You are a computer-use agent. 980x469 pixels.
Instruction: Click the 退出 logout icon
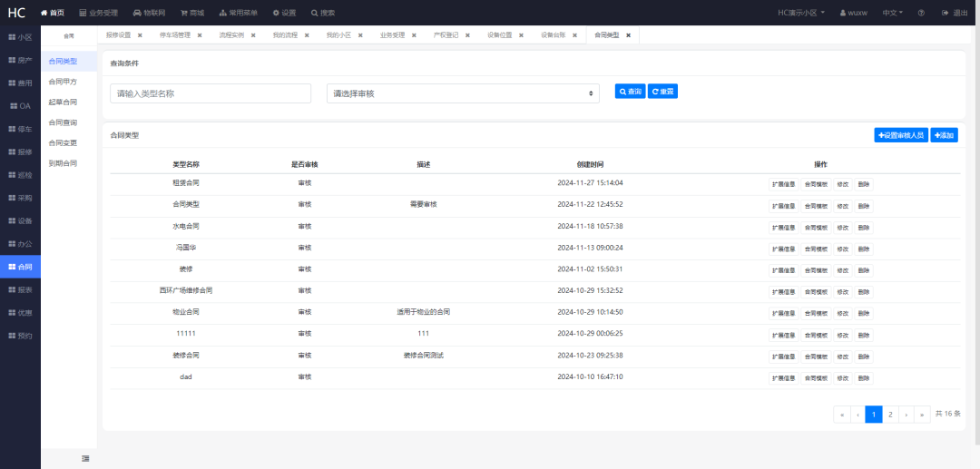click(946, 13)
